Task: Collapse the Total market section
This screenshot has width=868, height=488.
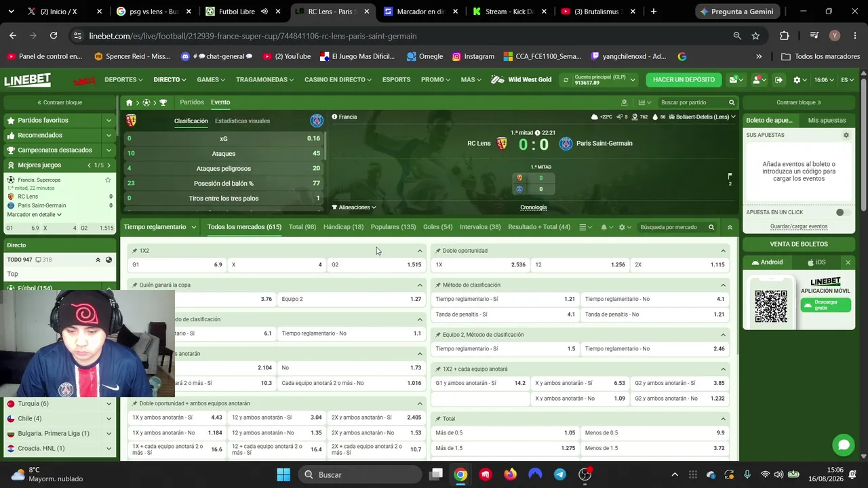Action: click(723, 419)
